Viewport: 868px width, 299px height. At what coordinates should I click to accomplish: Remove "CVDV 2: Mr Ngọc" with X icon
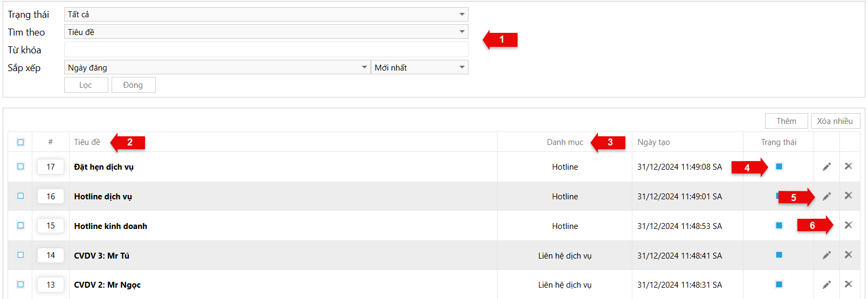(848, 284)
